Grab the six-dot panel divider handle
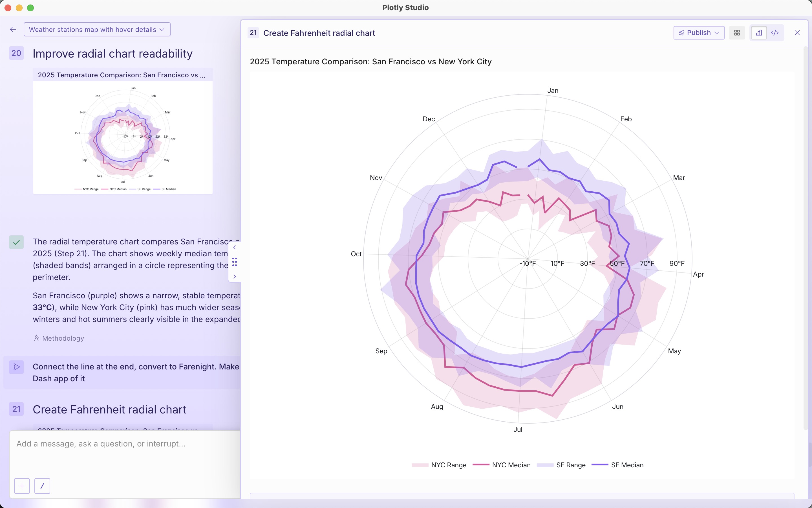This screenshot has height=508, width=812. tap(235, 262)
